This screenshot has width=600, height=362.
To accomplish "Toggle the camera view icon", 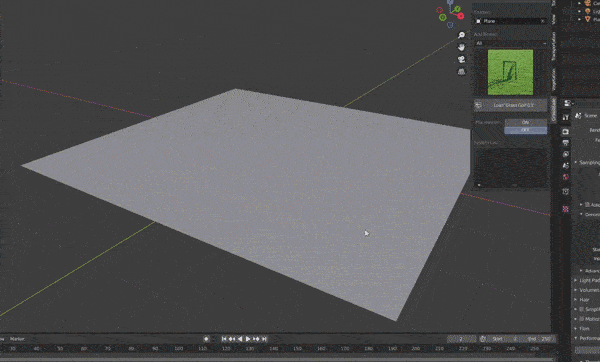I will coord(461,59).
